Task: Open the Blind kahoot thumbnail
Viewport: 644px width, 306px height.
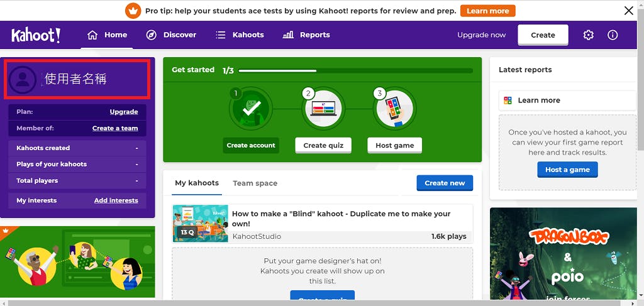Action: pos(200,224)
